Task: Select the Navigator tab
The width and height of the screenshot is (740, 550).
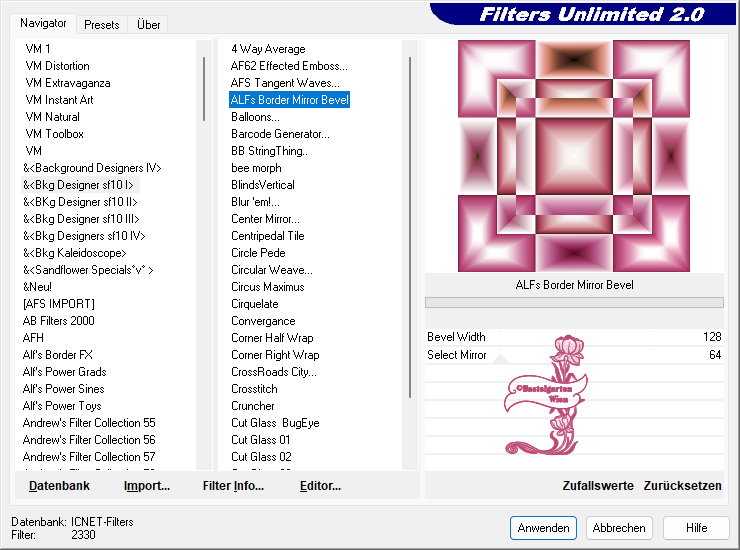Action: [44, 23]
